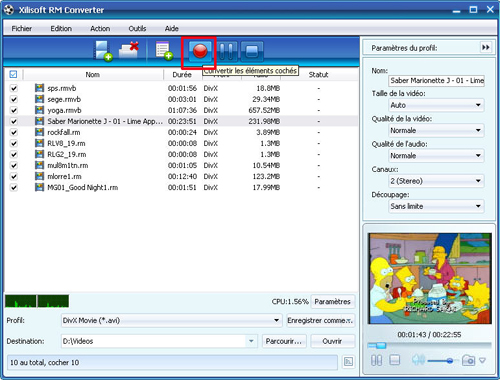The width and height of the screenshot is (500, 380).
Task: Click the Remove file icon with red X
Action: 129,50
